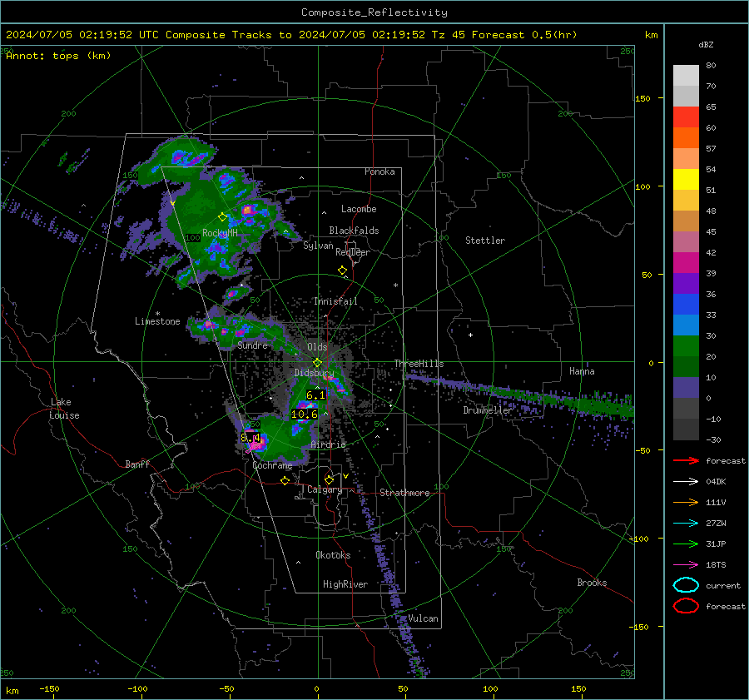Click the Brooks label
Screen dimensions: 749x700
[592, 583]
